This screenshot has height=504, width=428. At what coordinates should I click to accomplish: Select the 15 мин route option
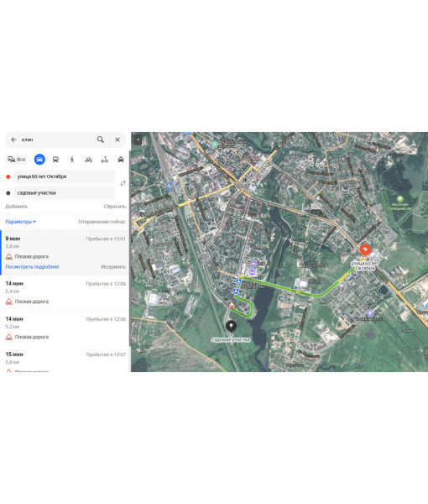click(x=65, y=360)
